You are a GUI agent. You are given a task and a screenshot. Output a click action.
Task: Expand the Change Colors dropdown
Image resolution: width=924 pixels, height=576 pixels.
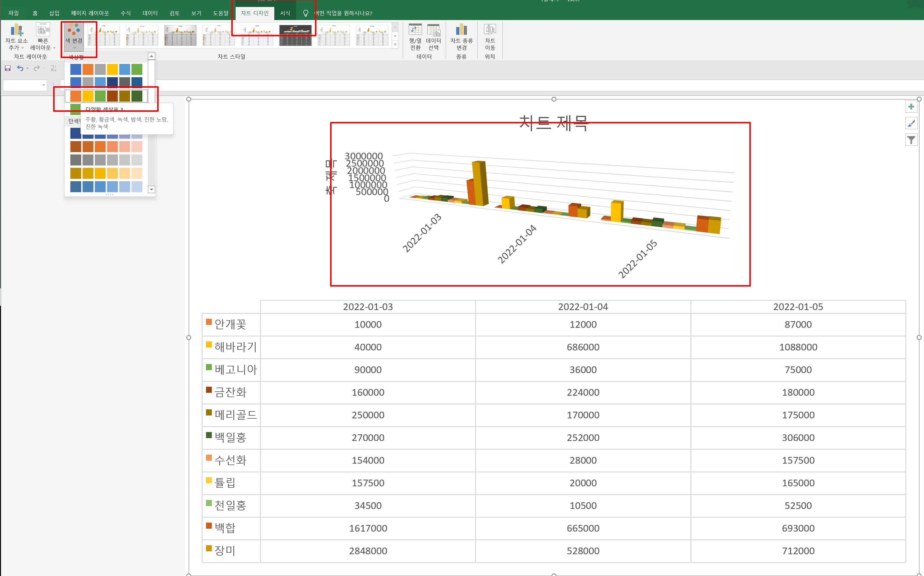tap(74, 37)
